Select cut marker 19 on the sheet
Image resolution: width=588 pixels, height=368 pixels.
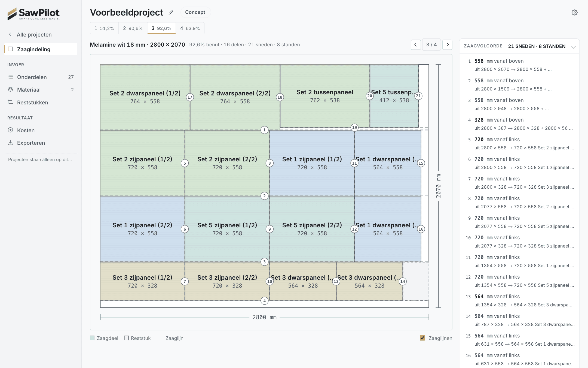click(x=354, y=128)
